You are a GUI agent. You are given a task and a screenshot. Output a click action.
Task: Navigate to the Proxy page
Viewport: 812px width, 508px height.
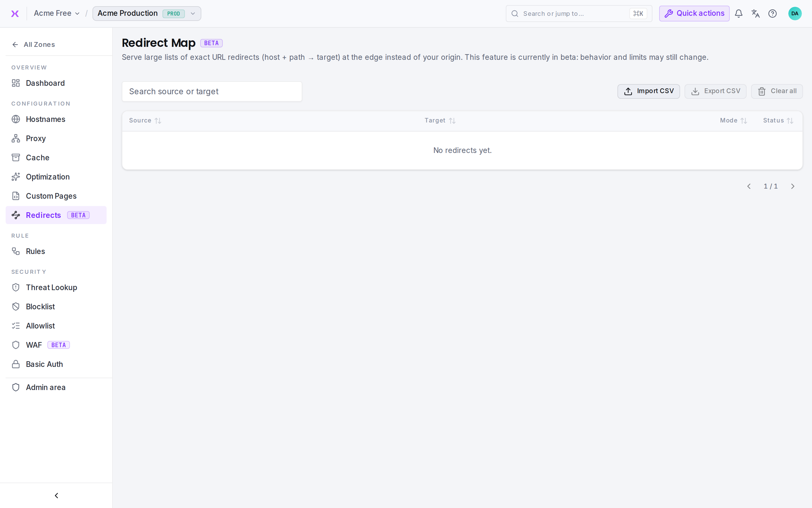[x=56, y=138]
